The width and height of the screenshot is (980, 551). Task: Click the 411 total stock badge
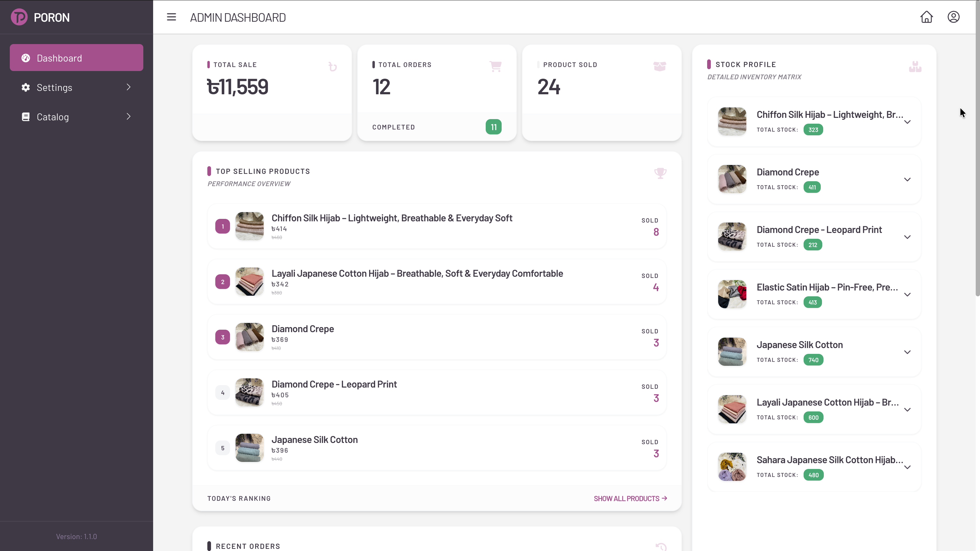coord(812,187)
